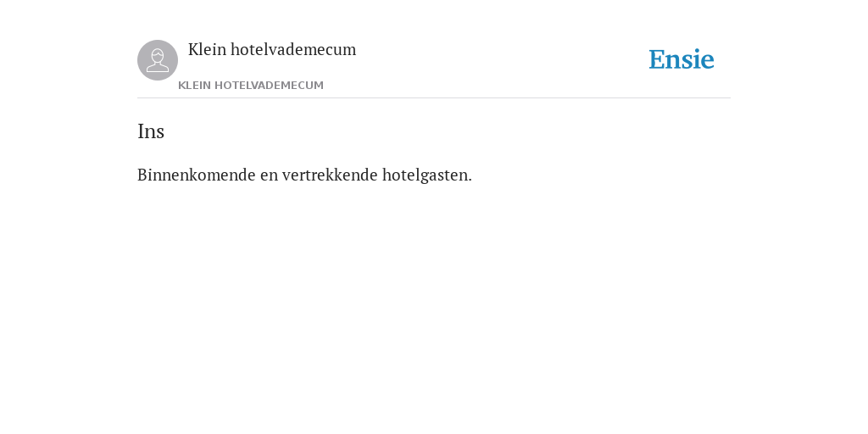Click the author name Klein hotelvademecum
The image size is (868, 434).
[272, 49]
